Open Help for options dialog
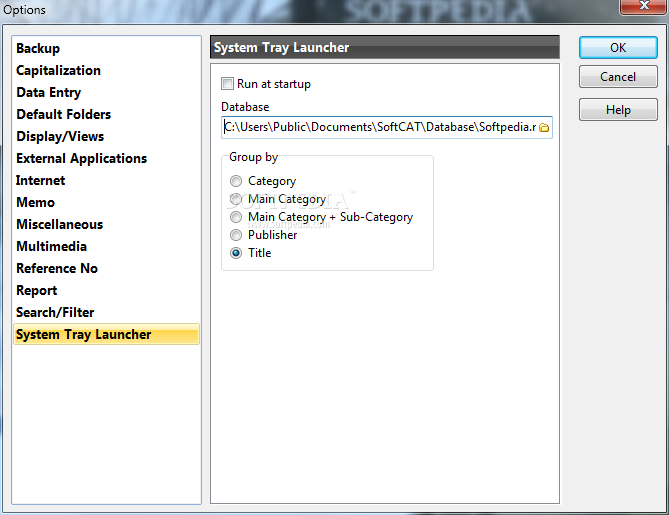669x515 pixels. point(618,110)
